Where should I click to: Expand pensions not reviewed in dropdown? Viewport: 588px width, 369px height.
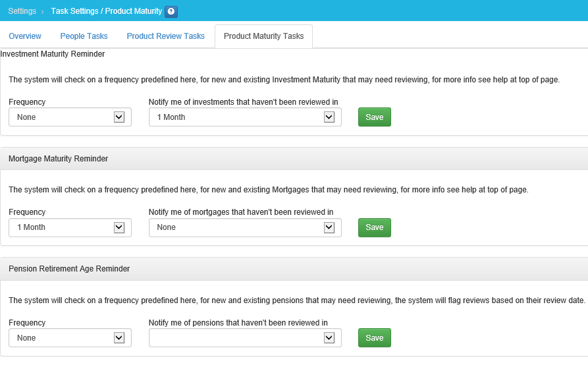pyautogui.click(x=245, y=338)
